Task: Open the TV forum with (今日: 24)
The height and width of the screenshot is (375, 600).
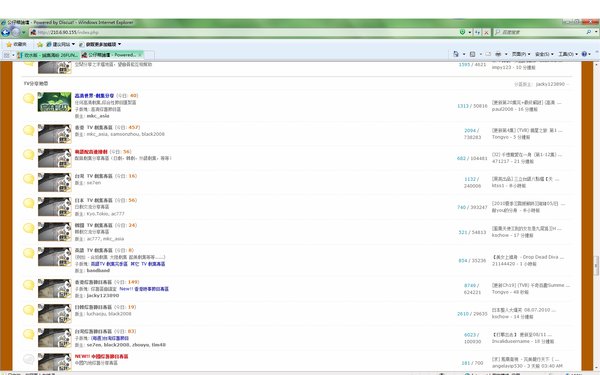Action: pyautogui.click(x=93, y=225)
